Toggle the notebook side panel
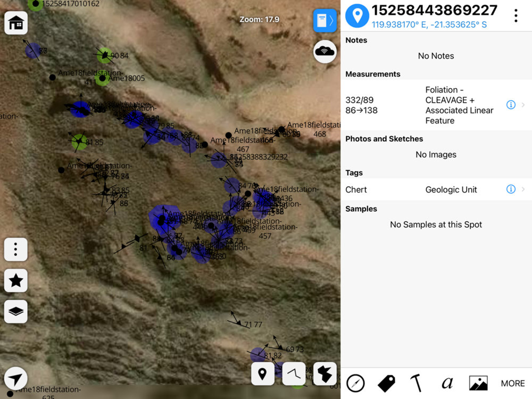 click(x=325, y=21)
